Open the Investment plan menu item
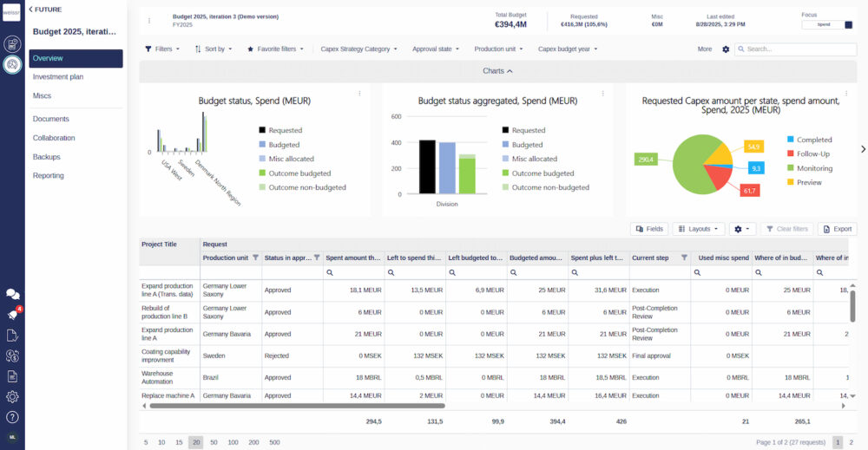The width and height of the screenshot is (868, 450). click(58, 77)
